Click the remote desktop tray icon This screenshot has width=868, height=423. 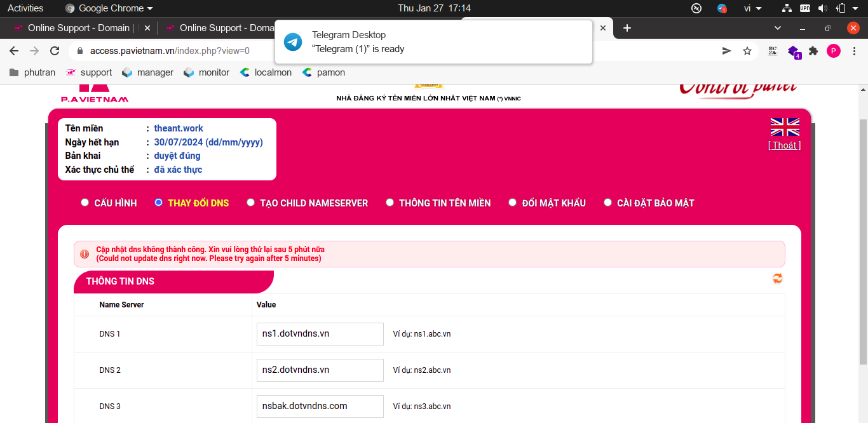(696, 8)
